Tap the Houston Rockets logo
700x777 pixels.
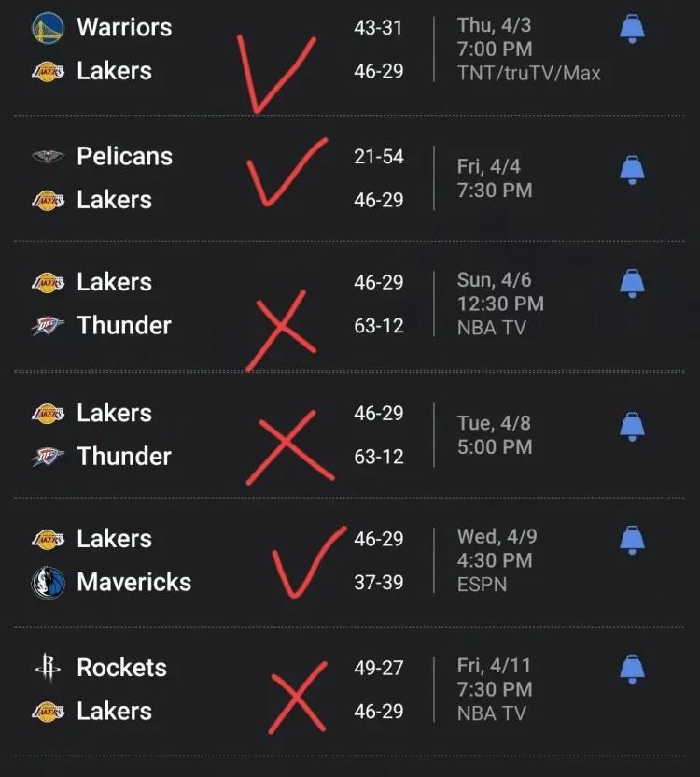(48, 668)
